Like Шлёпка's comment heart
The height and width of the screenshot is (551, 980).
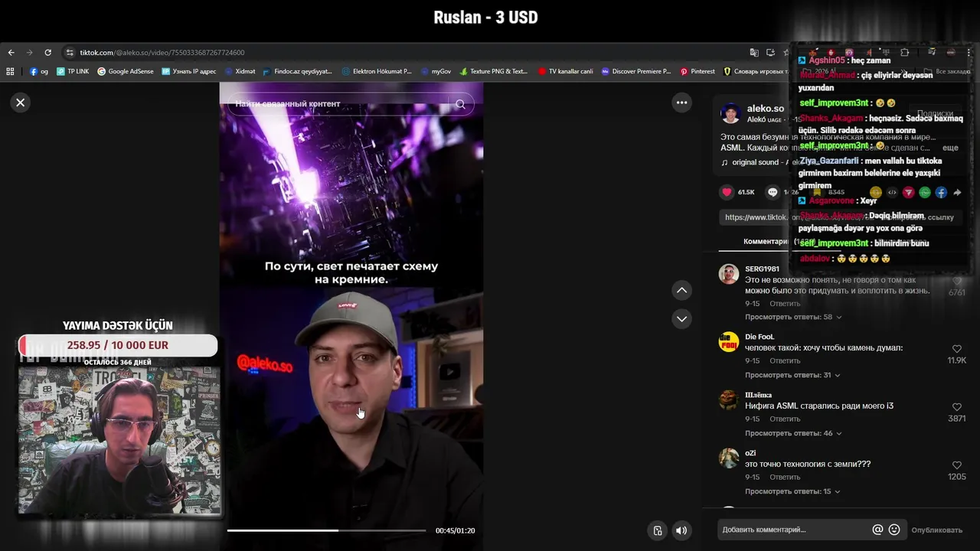click(x=956, y=407)
